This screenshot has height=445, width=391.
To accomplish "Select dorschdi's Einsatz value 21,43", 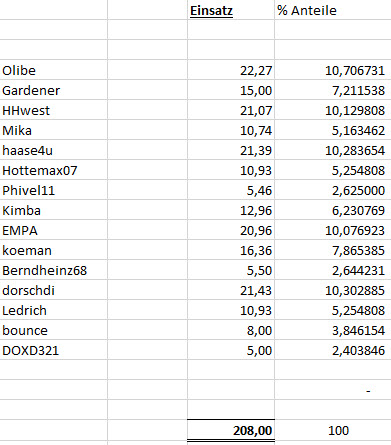I will pyautogui.click(x=231, y=290).
